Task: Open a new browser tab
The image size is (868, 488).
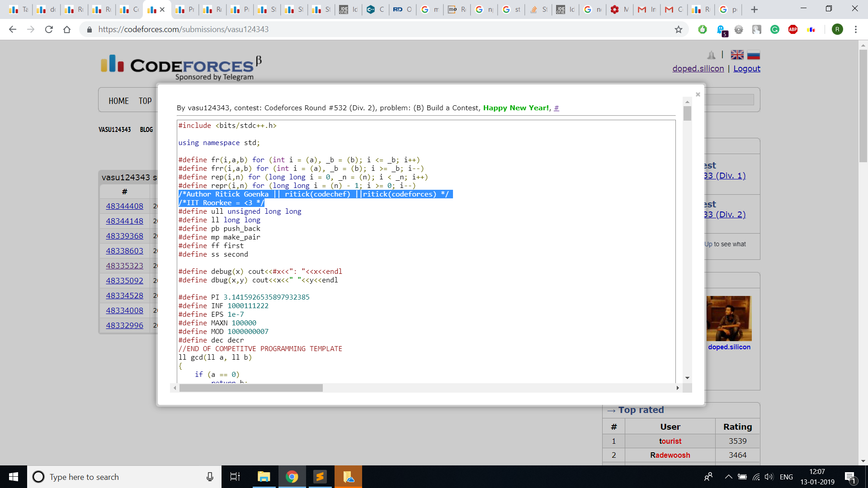Action: (754, 9)
